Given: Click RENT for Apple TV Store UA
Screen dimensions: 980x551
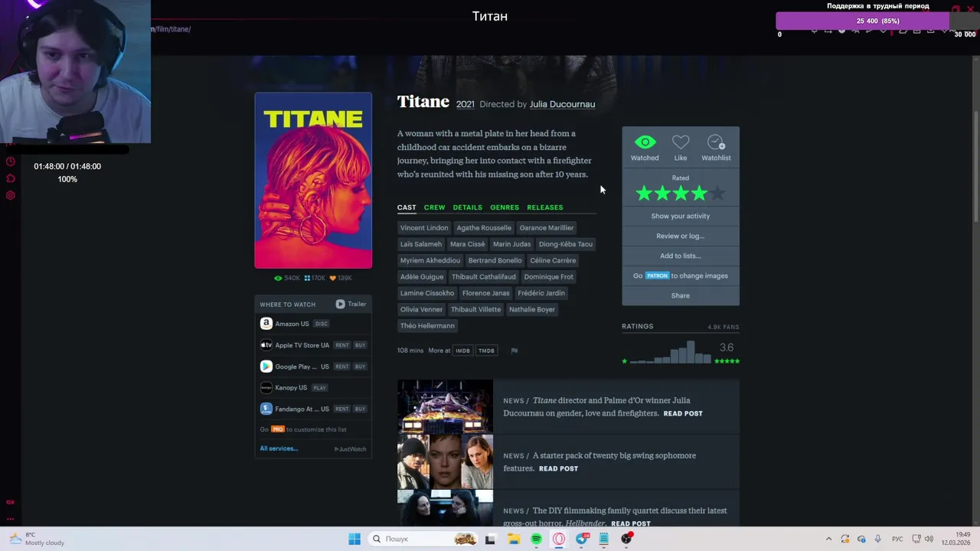Looking at the screenshot, I should tap(342, 345).
